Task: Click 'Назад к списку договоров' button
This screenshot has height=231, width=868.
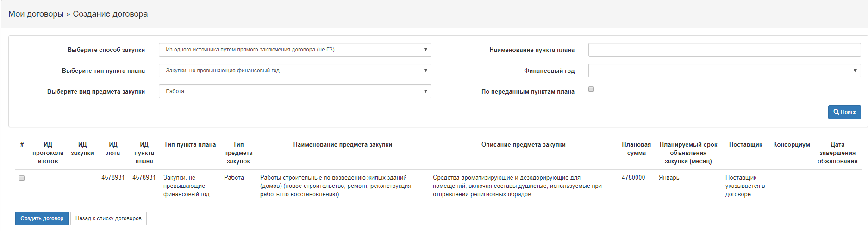Action: tap(108, 218)
